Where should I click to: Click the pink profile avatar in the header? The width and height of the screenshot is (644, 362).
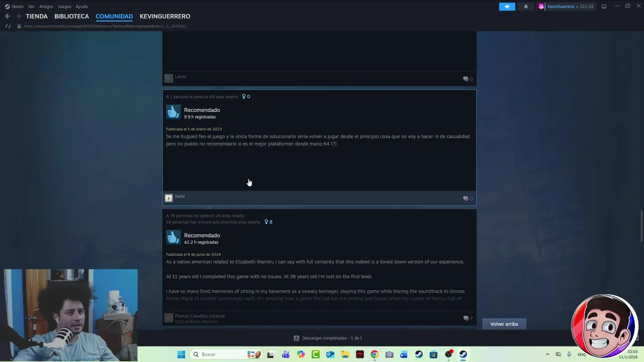tap(541, 7)
